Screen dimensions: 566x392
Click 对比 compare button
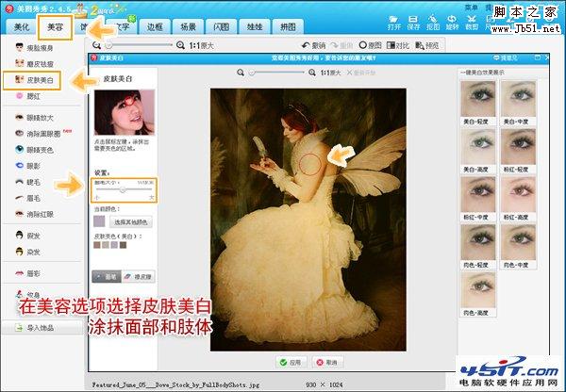tap(398, 45)
